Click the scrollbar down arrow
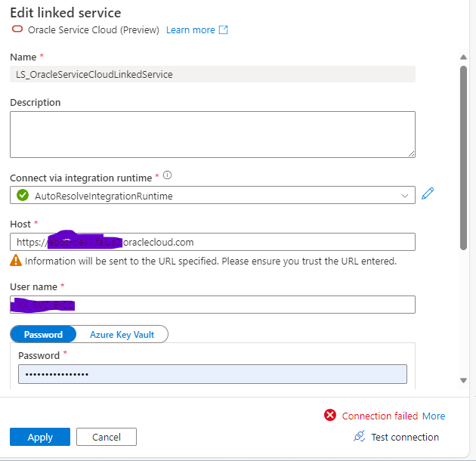This screenshot has height=461, width=476. [463, 380]
